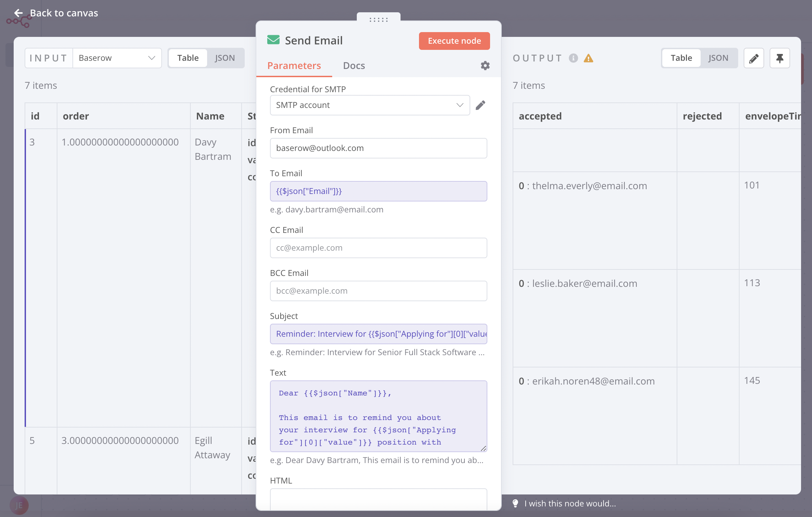Edit SMTP credential pencil icon
The image size is (812, 517).
pyautogui.click(x=480, y=105)
